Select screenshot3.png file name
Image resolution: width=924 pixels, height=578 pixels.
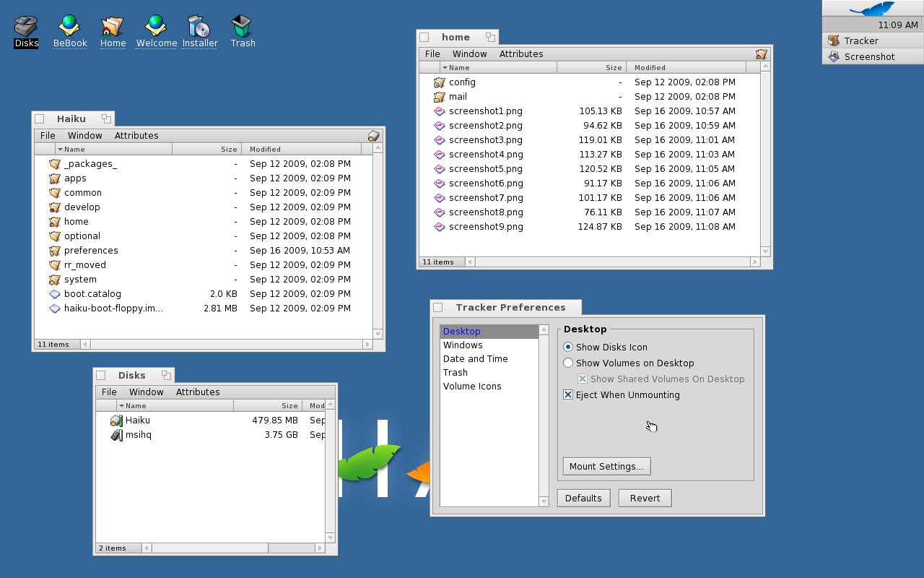point(486,140)
